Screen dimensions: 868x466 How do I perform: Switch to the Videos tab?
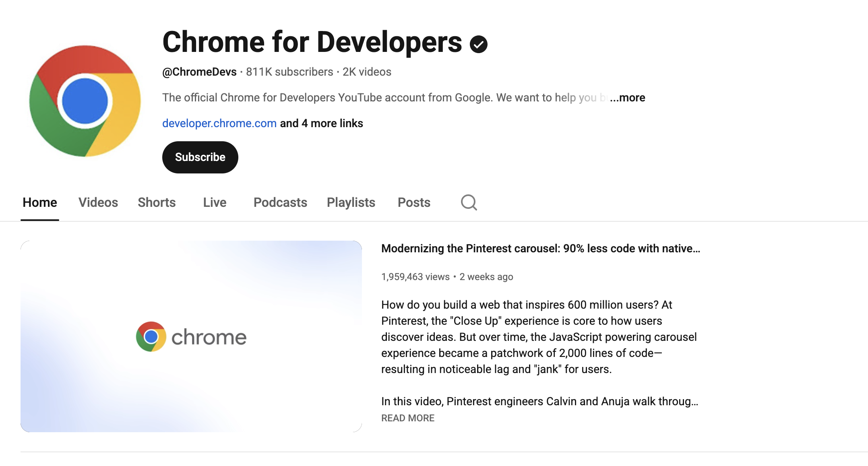[x=98, y=202]
